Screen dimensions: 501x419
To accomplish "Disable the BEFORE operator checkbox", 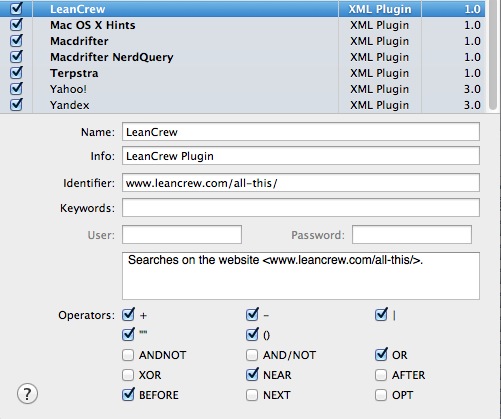I will tap(128, 395).
